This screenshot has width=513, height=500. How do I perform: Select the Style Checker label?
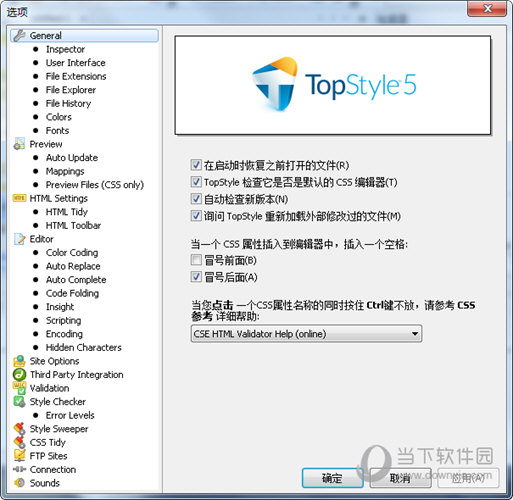58,402
